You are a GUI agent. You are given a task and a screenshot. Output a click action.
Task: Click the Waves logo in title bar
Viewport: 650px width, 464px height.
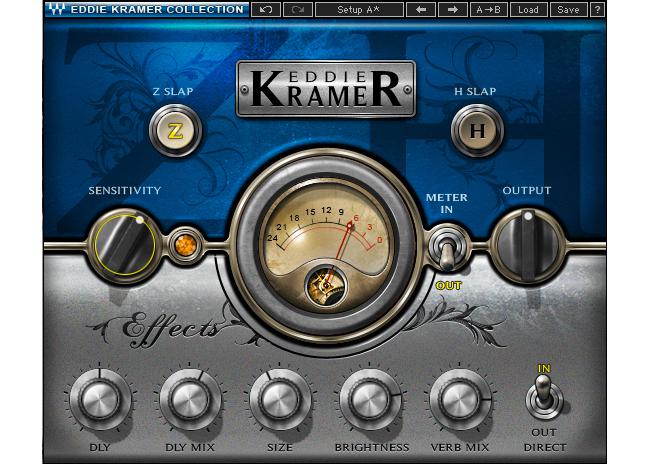point(54,10)
